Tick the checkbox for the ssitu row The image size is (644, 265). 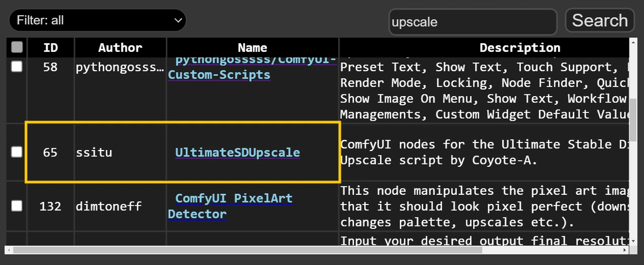(x=17, y=152)
